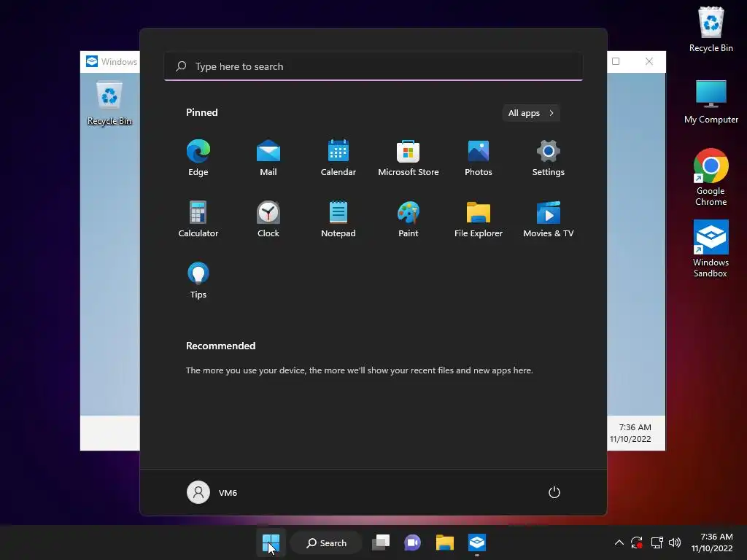Select Recycle Bin on host desktop
The width and height of the screenshot is (747, 560).
point(711,29)
